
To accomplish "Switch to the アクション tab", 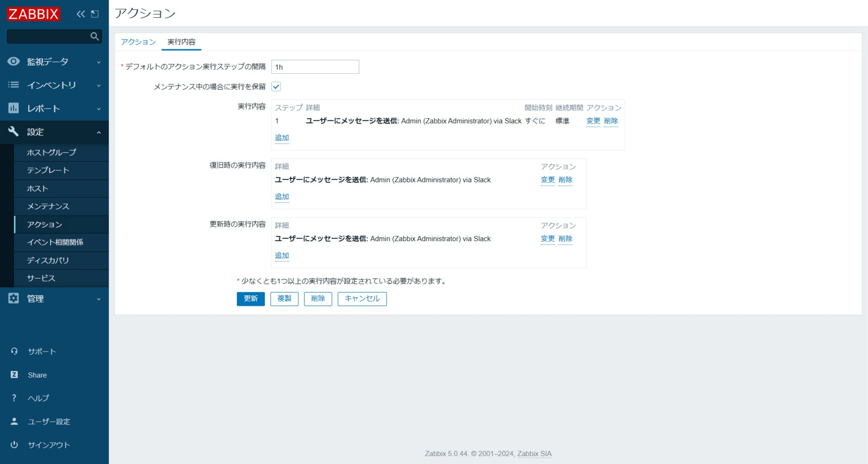I will pos(138,42).
